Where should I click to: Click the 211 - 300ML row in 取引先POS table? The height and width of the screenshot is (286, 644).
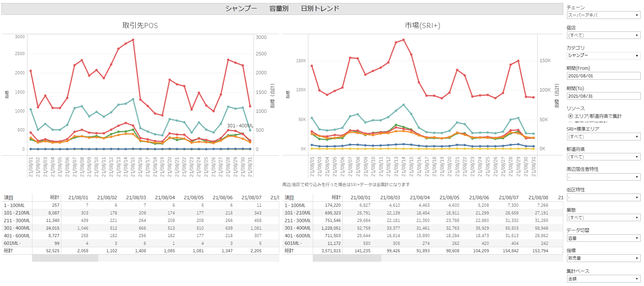click(140, 220)
